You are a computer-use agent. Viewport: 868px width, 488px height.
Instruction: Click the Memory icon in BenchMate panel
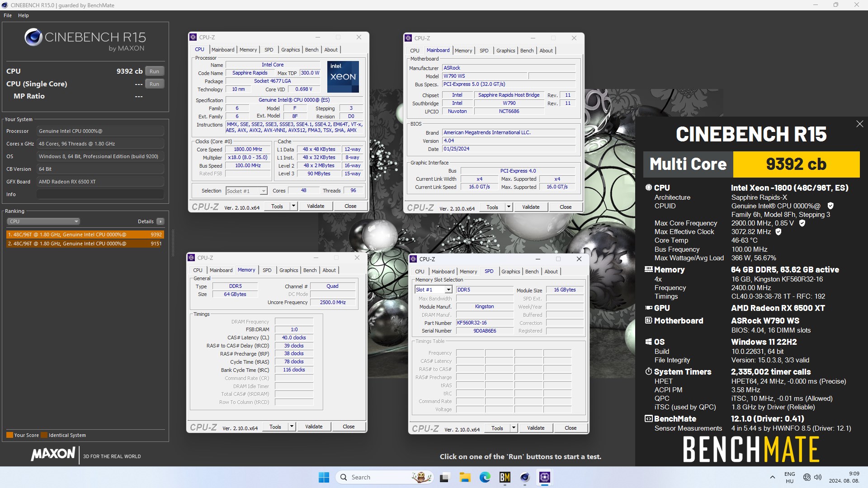pyautogui.click(x=648, y=269)
